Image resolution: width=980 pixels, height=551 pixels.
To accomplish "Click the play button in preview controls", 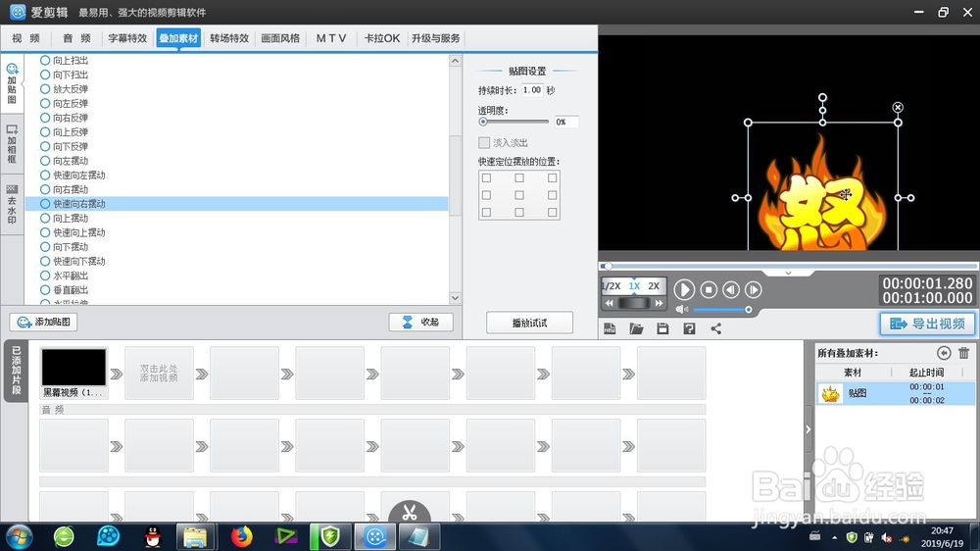I will tap(684, 289).
